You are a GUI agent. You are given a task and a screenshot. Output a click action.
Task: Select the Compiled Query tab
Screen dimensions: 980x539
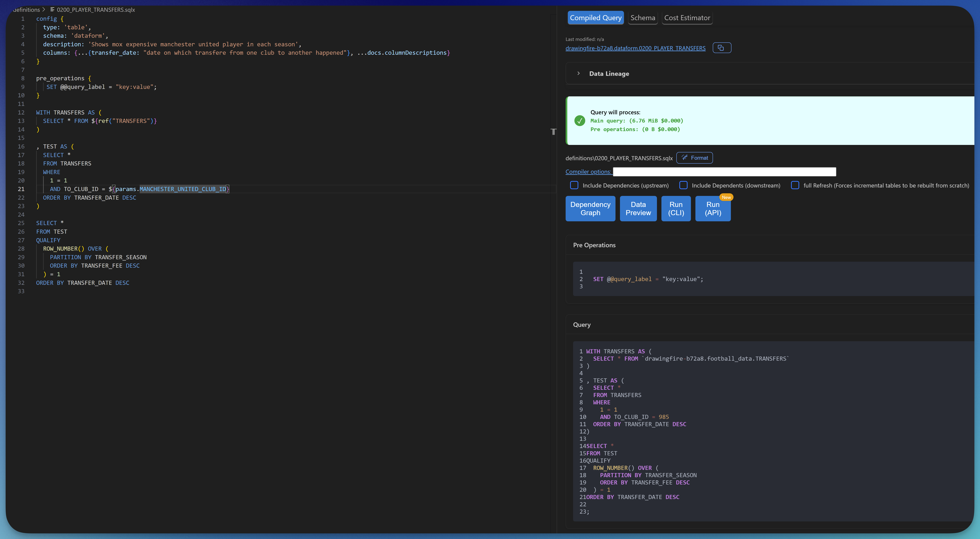coord(595,18)
